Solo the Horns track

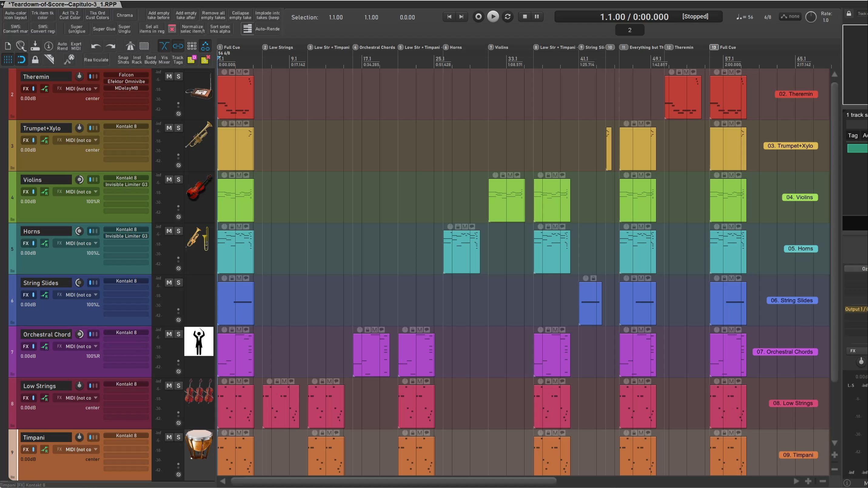179,231
